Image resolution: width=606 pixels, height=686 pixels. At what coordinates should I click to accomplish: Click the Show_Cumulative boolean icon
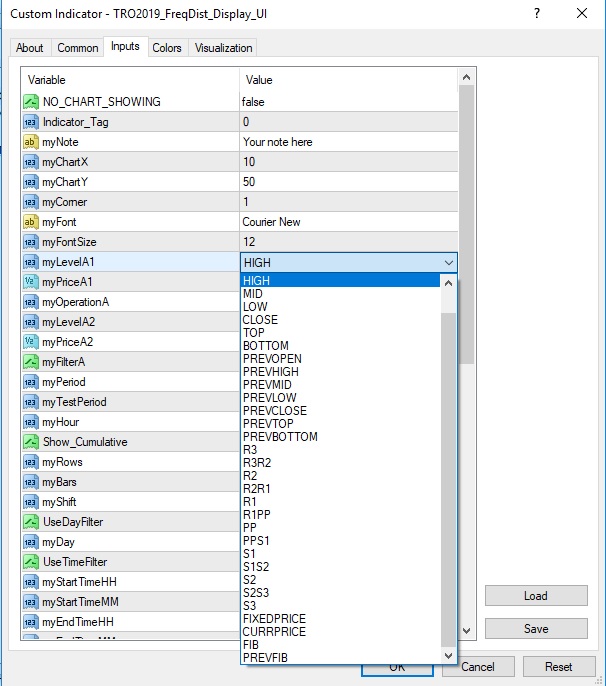[31, 442]
